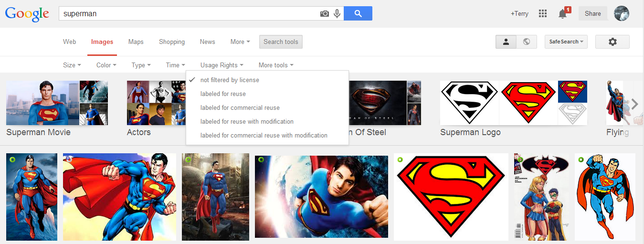Expand the Color filter dropdown
The image size is (644, 244).
click(106, 65)
